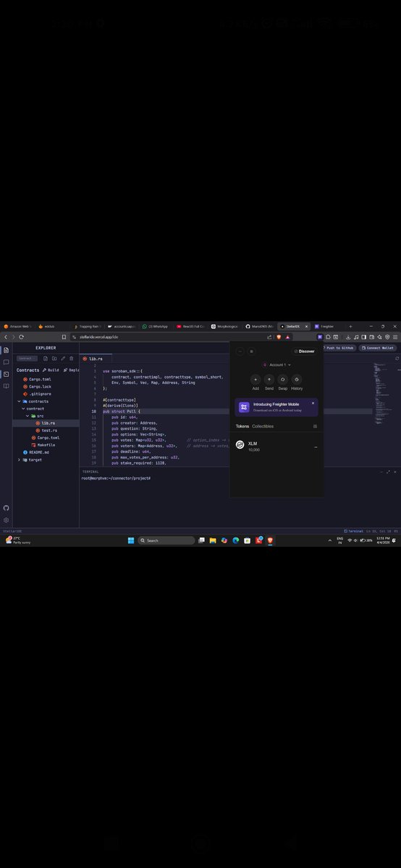Click the GitHub icon at sidebar bottom

[6, 509]
